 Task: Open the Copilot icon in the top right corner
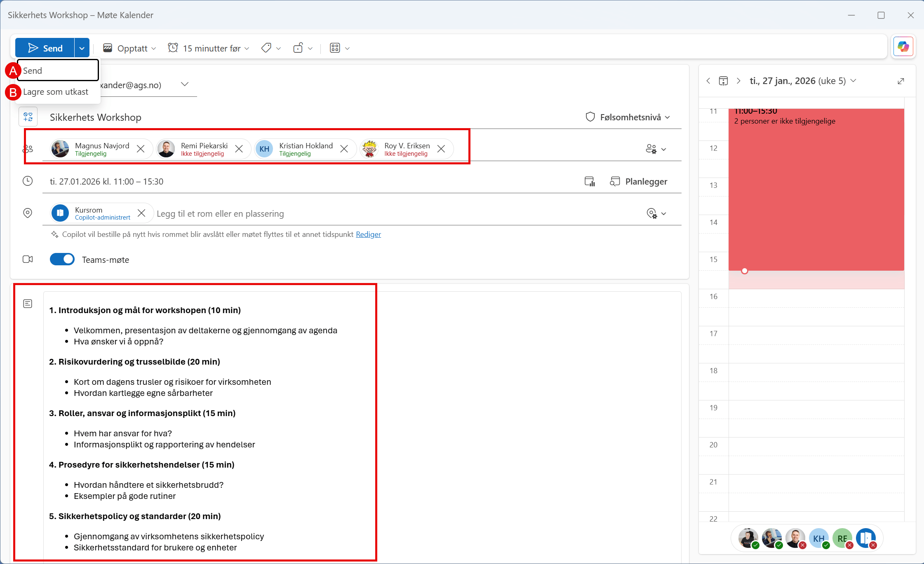pos(903,47)
